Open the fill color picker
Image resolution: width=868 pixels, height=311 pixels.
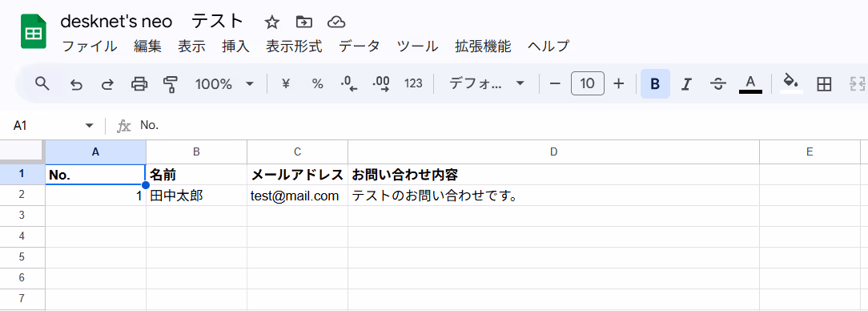(x=791, y=84)
